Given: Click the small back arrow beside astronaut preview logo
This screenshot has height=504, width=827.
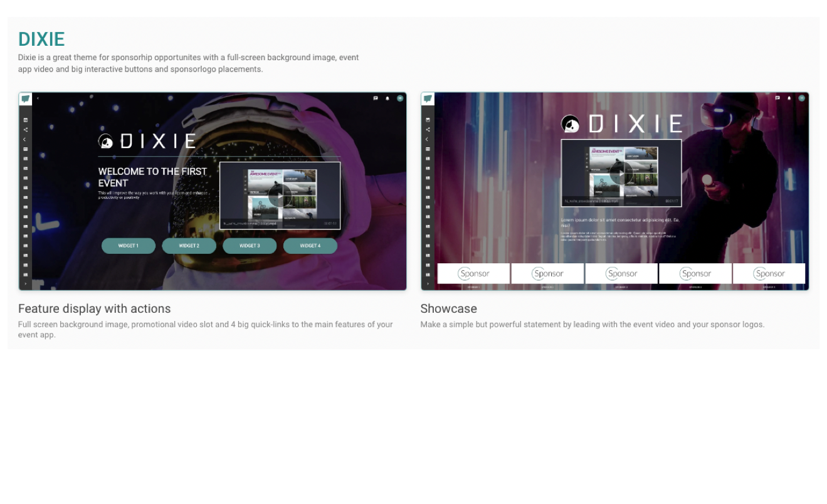Looking at the screenshot, I should point(38,98).
